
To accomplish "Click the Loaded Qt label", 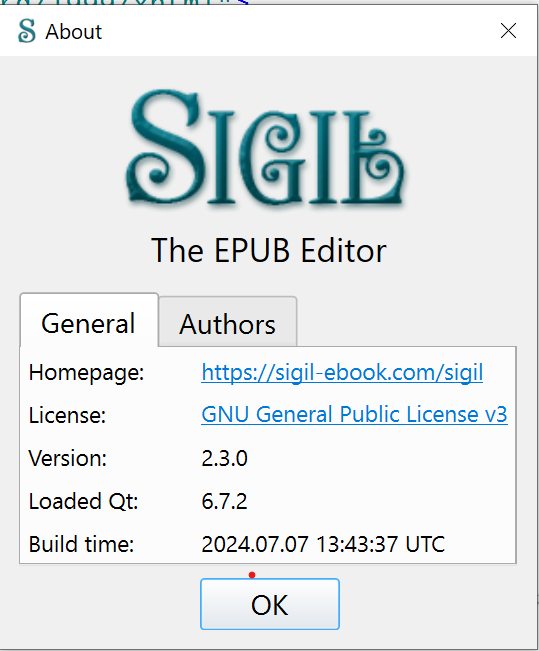I will (83, 502).
